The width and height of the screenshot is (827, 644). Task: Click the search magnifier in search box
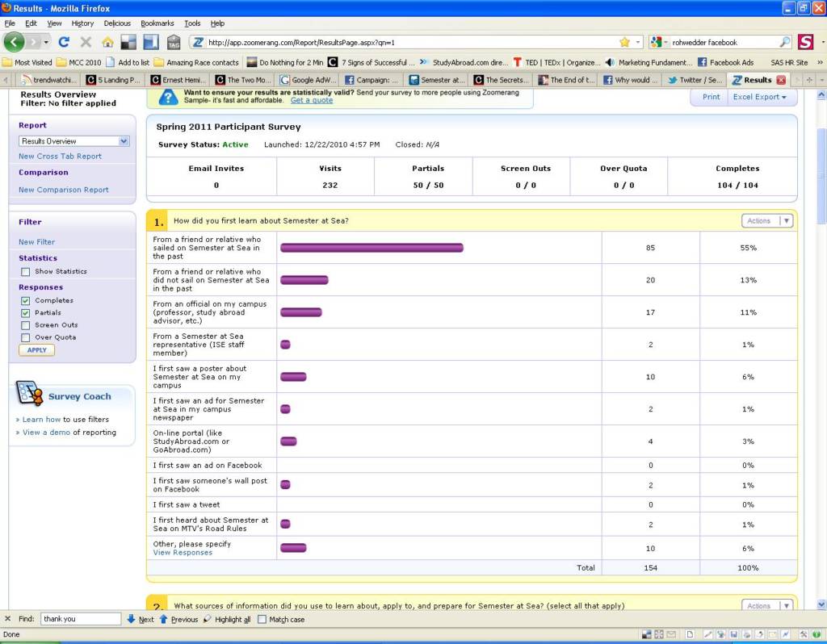[x=785, y=42]
